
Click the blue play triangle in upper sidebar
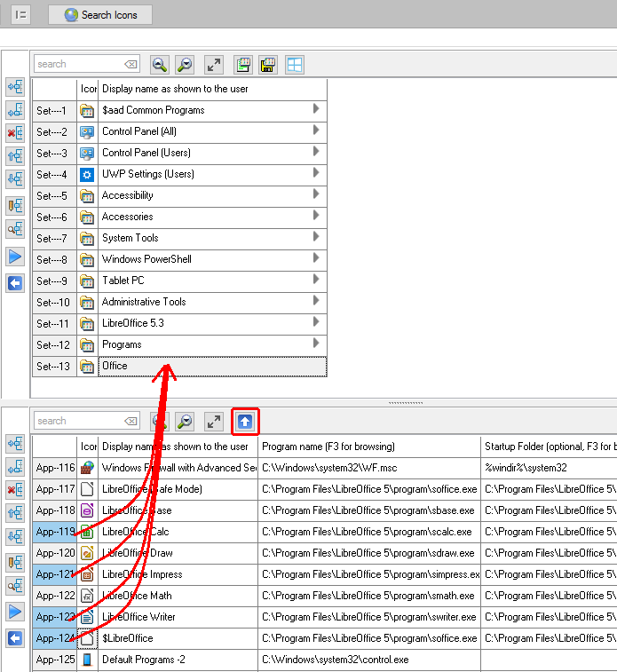[15, 257]
